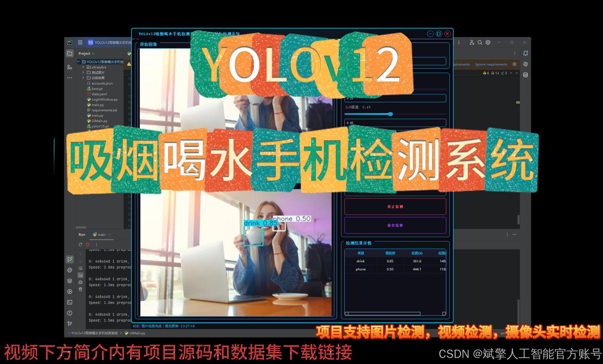This screenshot has height=364, width=603.
Task: Open the hamburger main menu
Action: (x=80, y=42)
